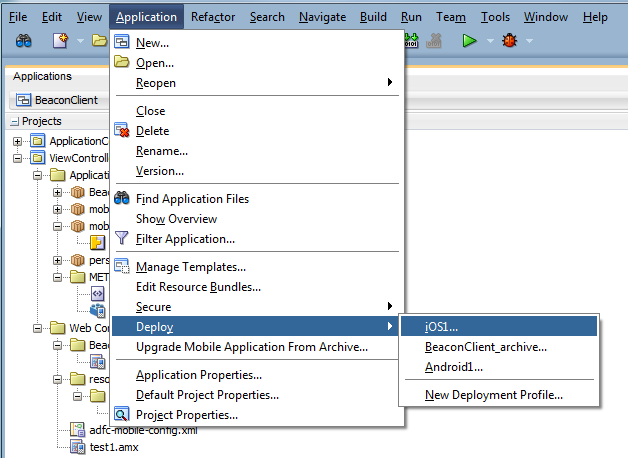
Task: Click the Web Content folder icon
Action: pyautogui.click(x=58, y=328)
